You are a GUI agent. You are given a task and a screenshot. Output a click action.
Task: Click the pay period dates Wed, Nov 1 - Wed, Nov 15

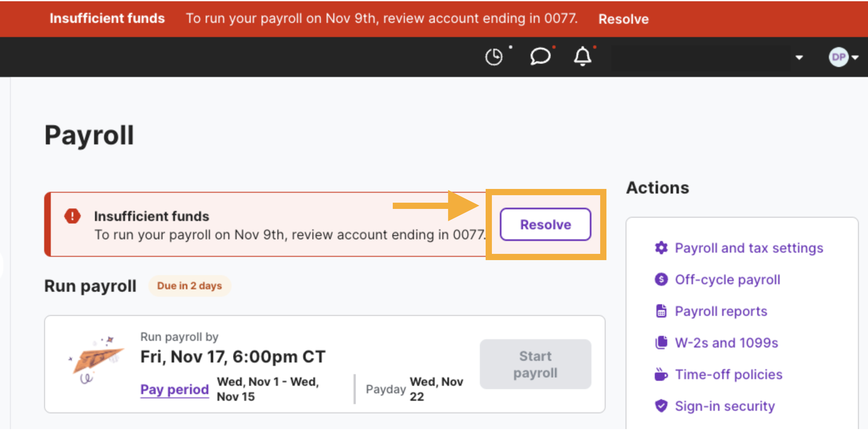point(268,389)
